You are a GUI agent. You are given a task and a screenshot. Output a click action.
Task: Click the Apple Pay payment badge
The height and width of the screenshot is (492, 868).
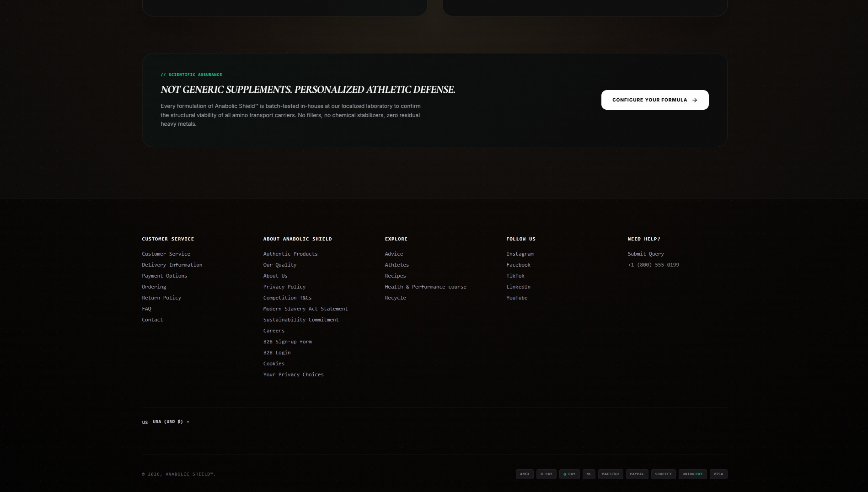click(x=547, y=474)
